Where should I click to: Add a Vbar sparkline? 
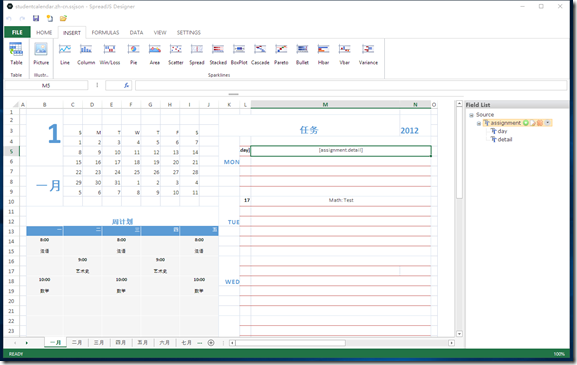click(x=344, y=54)
